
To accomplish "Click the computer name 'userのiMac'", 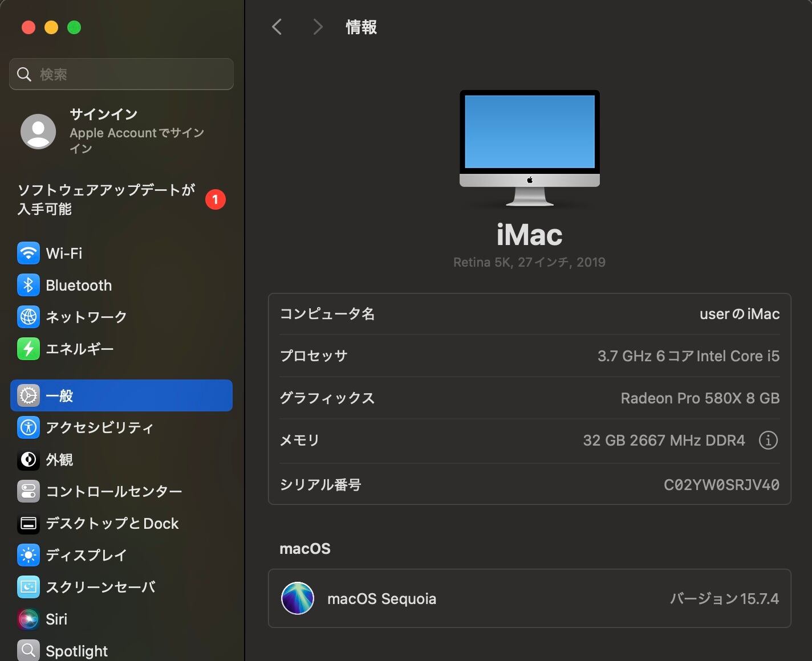I will click(740, 314).
